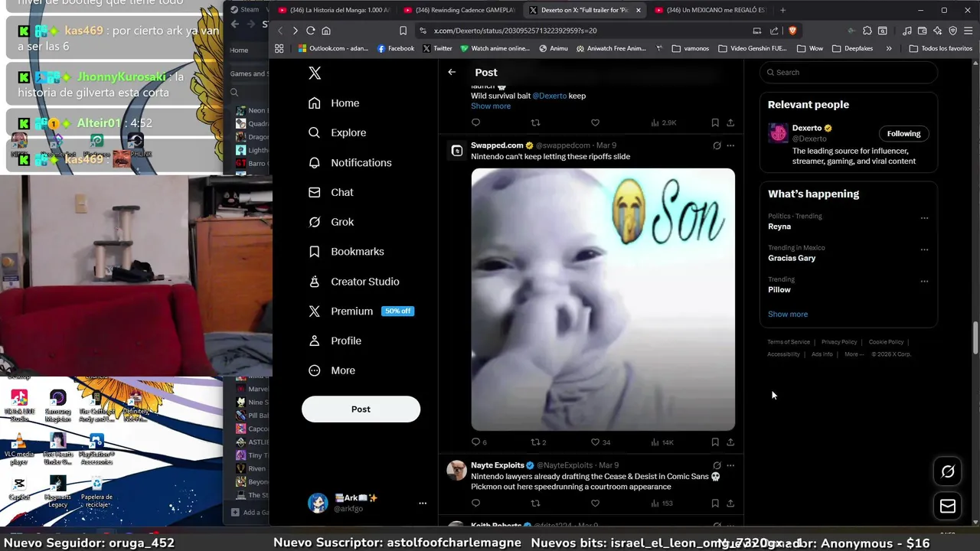The height and width of the screenshot is (551, 980).
Task: Open Premium 50% off in sidebar
Action: (361, 311)
